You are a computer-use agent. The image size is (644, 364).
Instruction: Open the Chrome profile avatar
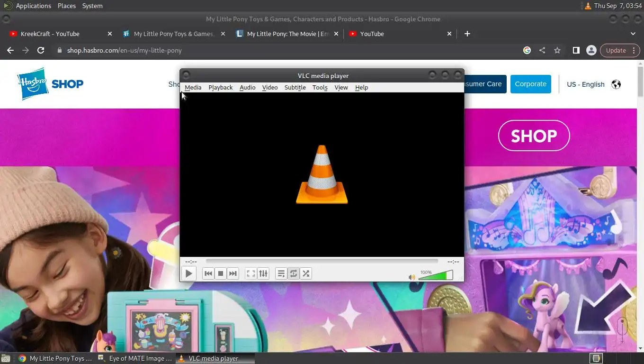point(591,50)
